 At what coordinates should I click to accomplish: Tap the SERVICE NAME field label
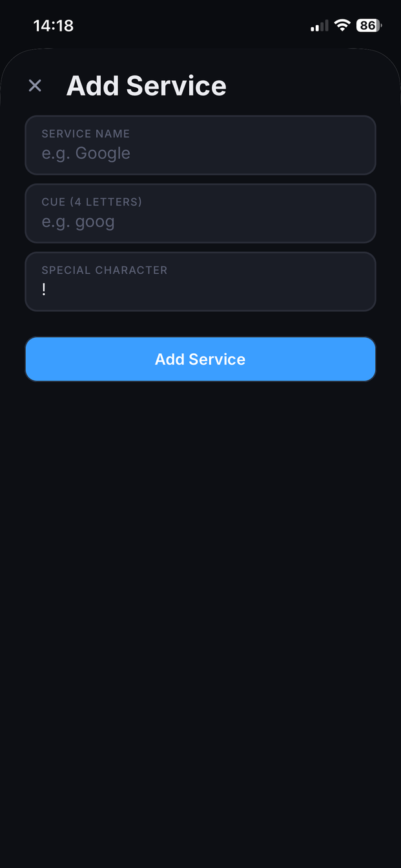[85, 134]
